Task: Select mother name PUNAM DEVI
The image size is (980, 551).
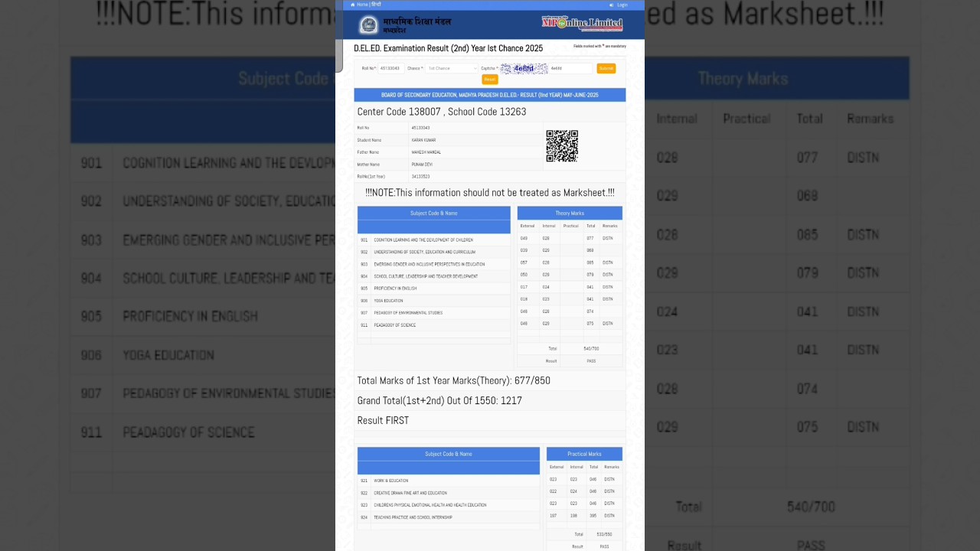Action: [x=422, y=165]
